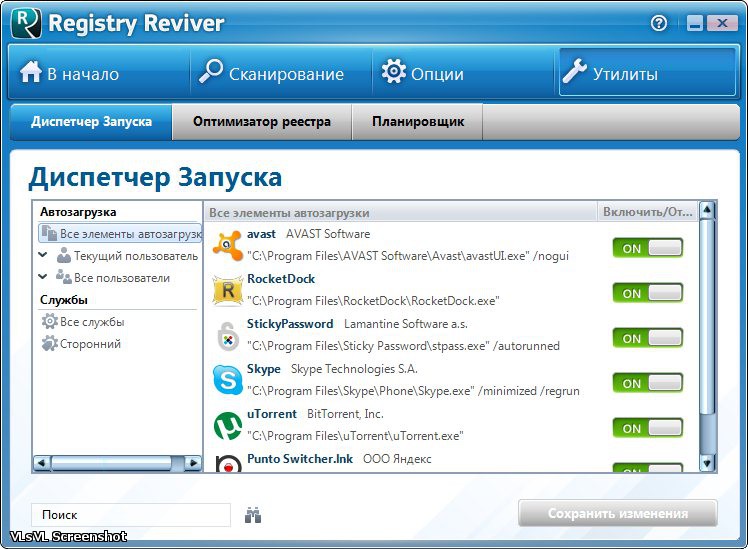Select Все элементы автозагрузки in sidebar
The height and width of the screenshot is (549, 748).
point(120,233)
